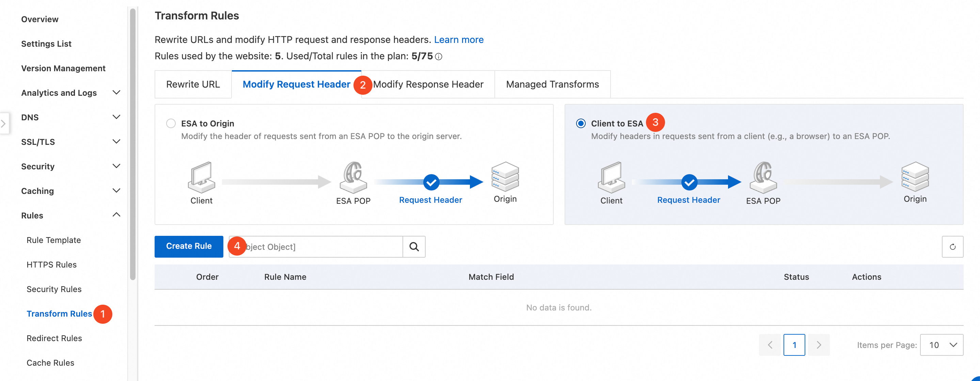This screenshot has width=980, height=381.
Task: Switch to the Rewrite URL tab
Action: [x=193, y=84]
